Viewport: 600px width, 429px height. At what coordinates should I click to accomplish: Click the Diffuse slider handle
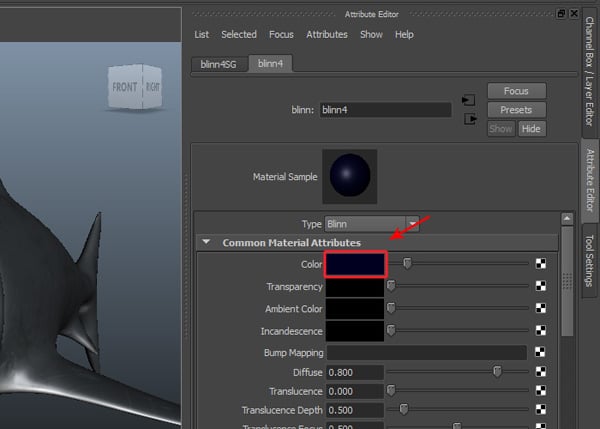coord(497,372)
